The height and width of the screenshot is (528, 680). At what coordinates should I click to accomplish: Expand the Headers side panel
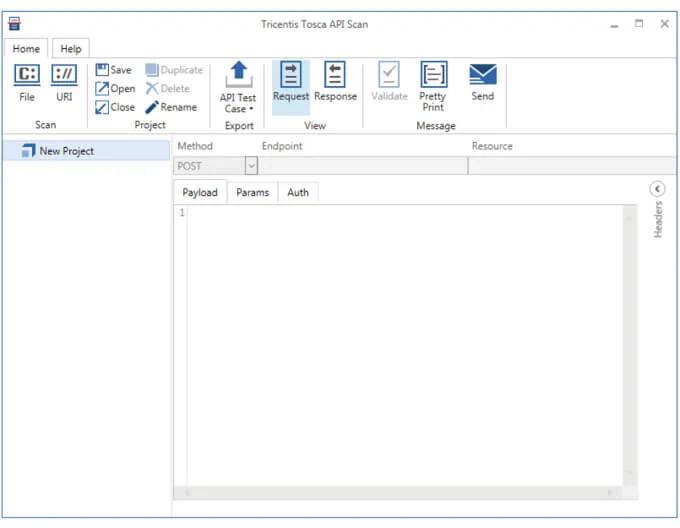click(657, 189)
